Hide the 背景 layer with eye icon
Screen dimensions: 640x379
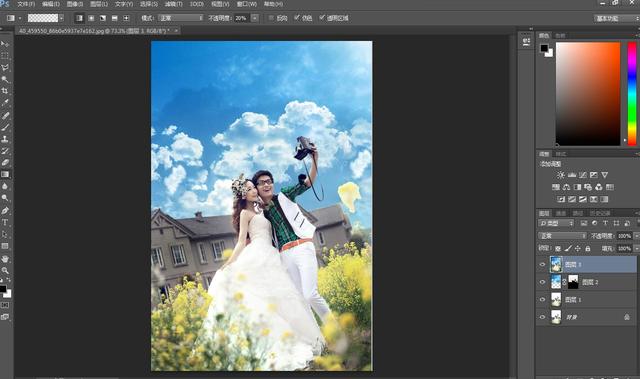(542, 317)
